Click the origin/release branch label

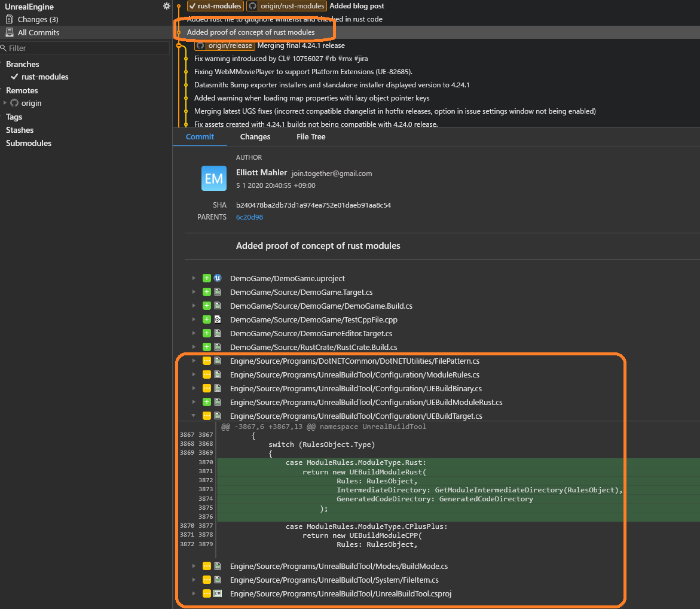[x=225, y=45]
